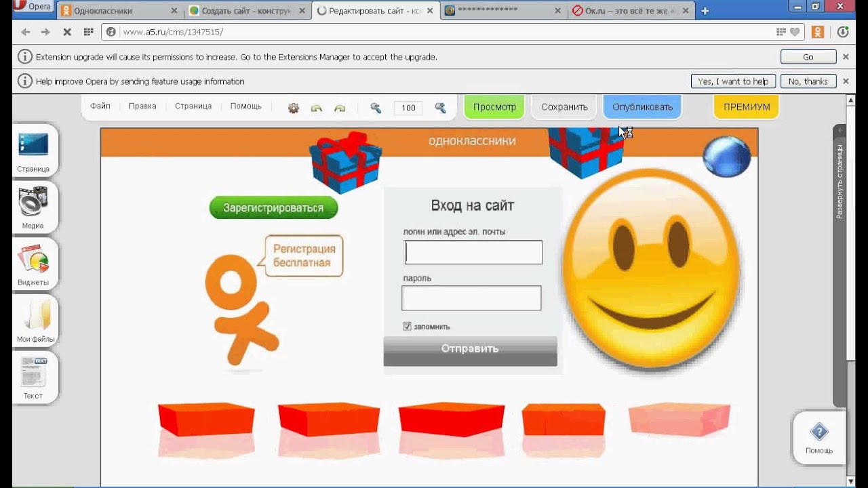
Task: Stop page loading with X button
Action: click(x=67, y=32)
